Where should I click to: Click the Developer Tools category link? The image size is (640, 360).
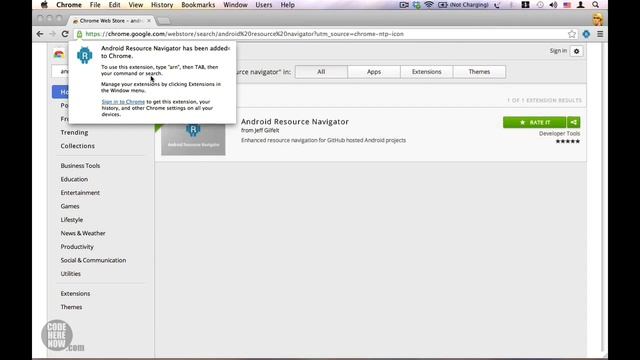tap(559, 133)
